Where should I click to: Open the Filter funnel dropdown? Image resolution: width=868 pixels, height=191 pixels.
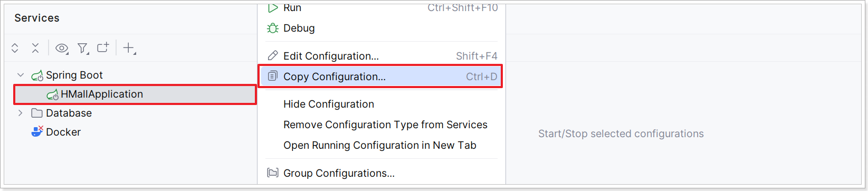tap(83, 49)
